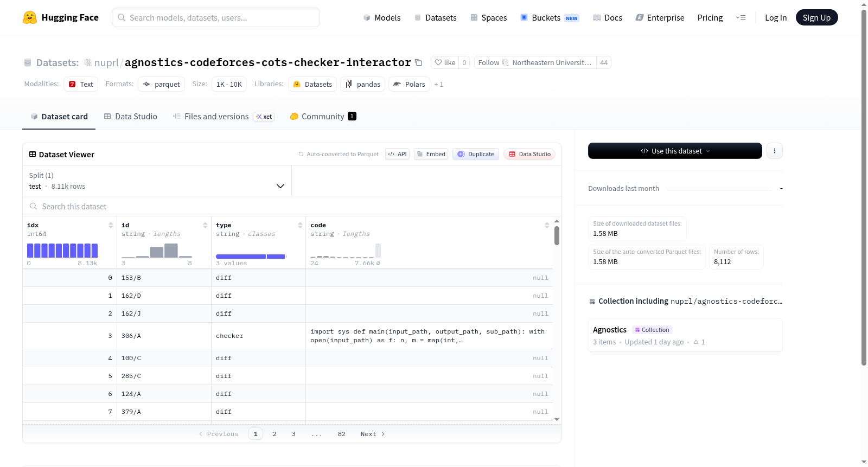Image resolution: width=868 pixels, height=467 pixels.
Task: Click the red Data Studio button
Action: (529, 154)
